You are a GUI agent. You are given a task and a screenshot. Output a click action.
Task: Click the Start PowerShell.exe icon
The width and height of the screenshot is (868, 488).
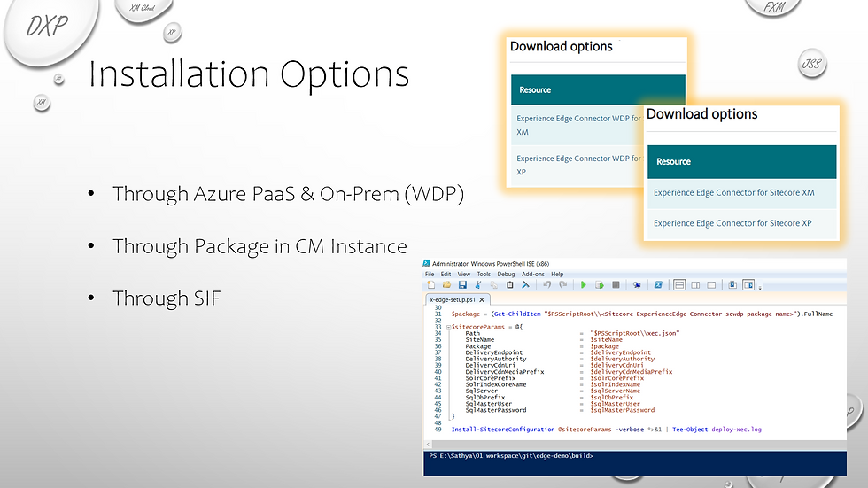coord(658,285)
